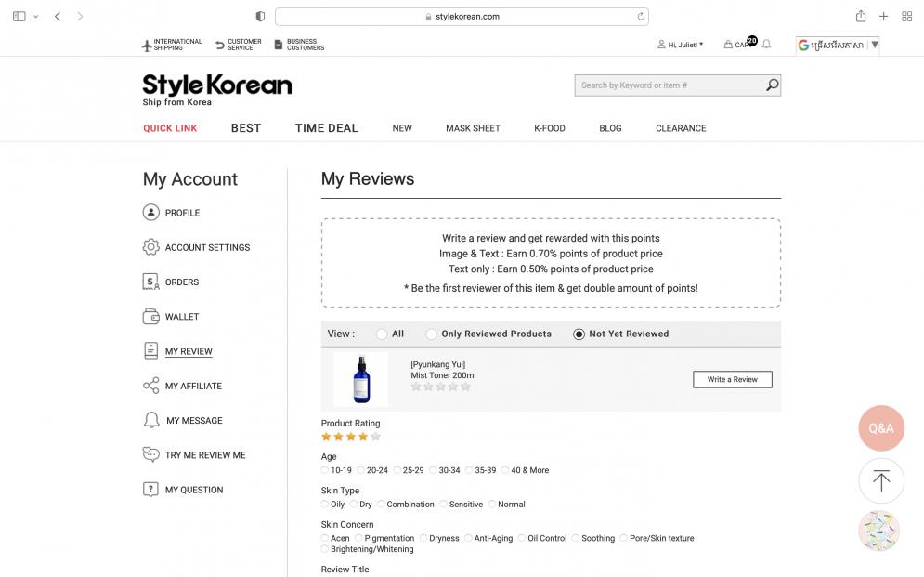924x577 pixels.
Task: Click the My Affiliate share icon
Action: 150,386
